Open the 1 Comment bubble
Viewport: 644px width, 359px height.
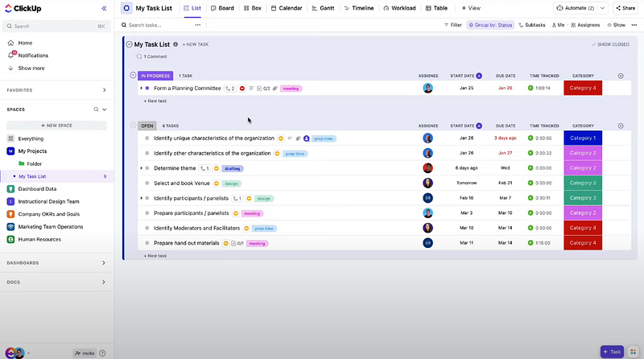point(152,56)
